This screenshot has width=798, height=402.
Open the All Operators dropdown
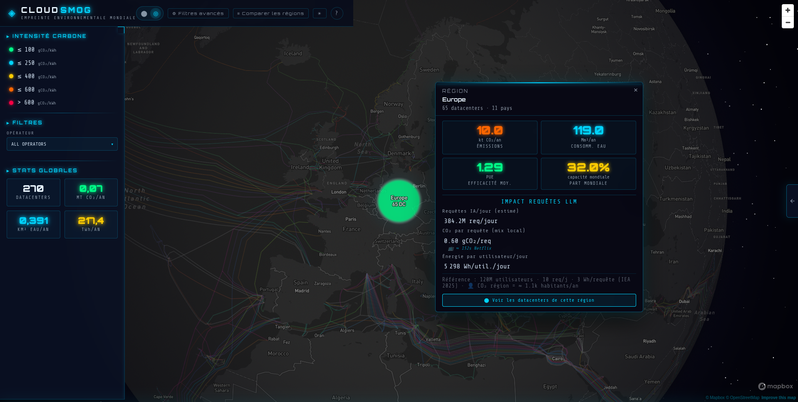pyautogui.click(x=63, y=144)
